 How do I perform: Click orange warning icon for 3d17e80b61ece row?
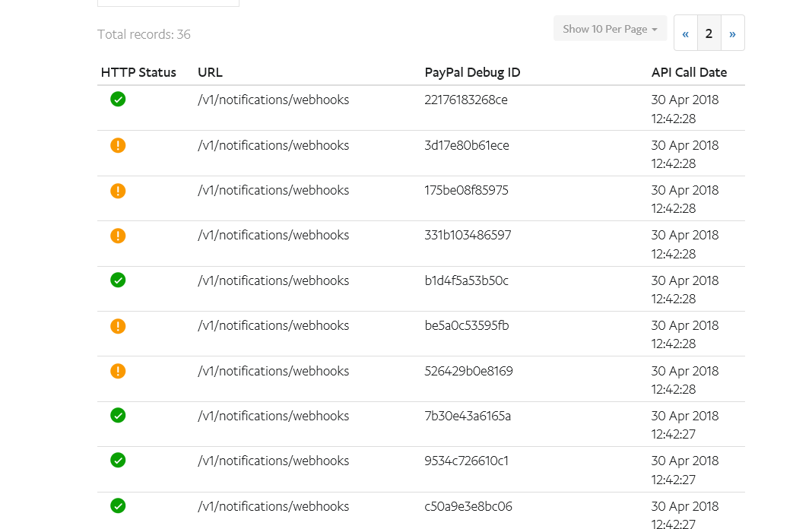118,144
